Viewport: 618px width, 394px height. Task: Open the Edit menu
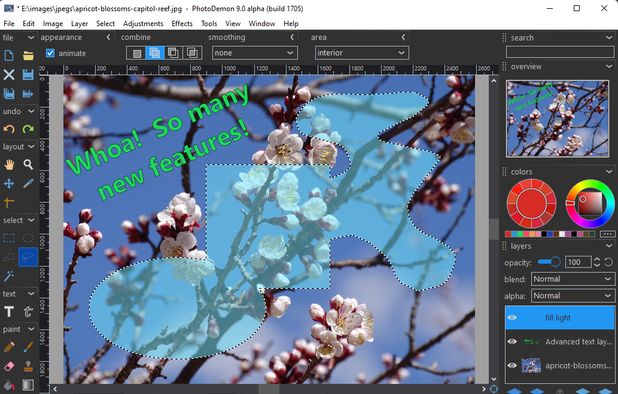point(28,24)
